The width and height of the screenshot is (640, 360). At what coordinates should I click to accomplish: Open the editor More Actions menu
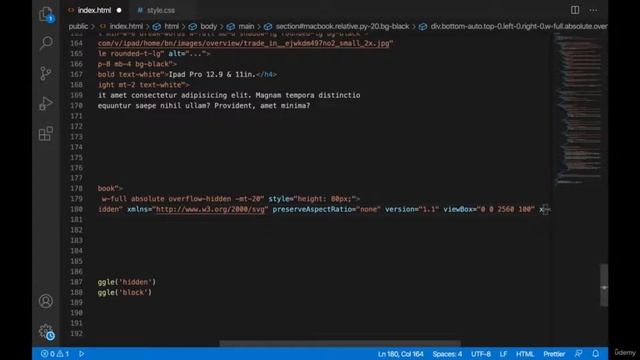point(593,10)
